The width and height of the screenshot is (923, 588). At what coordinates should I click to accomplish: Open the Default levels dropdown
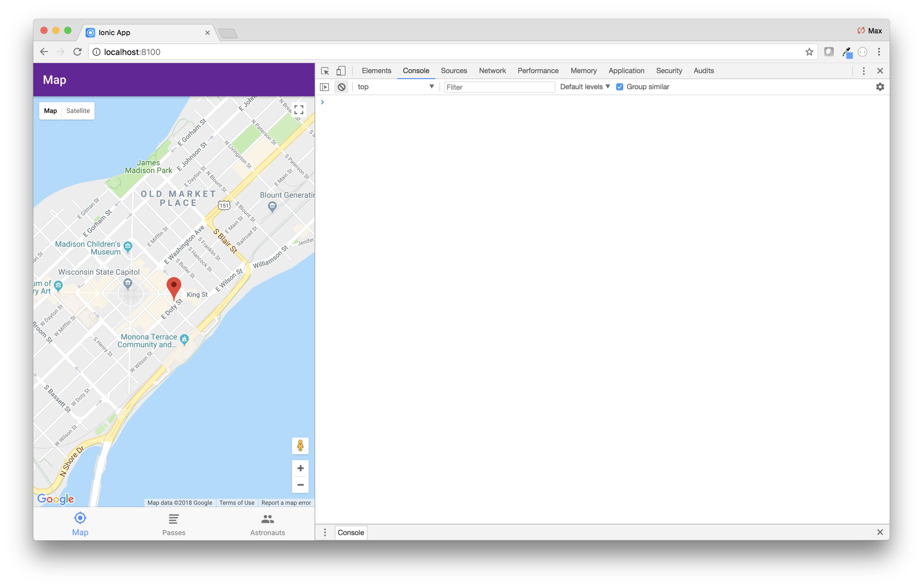(585, 87)
